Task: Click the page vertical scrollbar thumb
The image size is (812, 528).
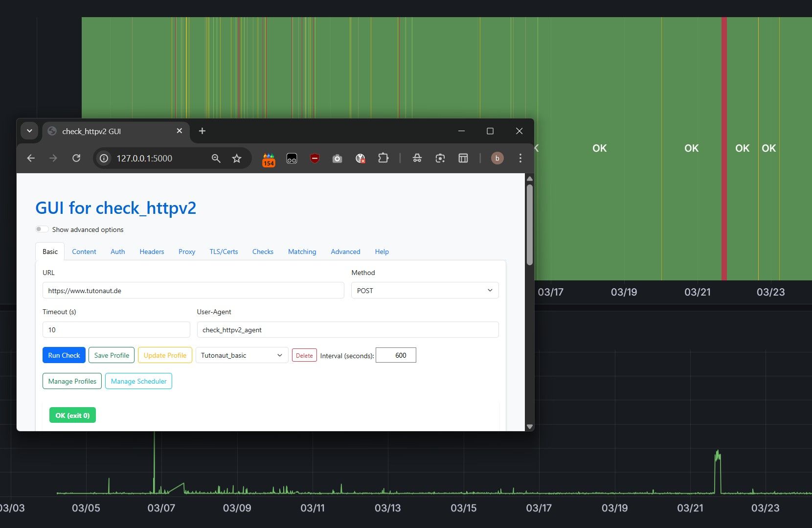Action: pyautogui.click(x=529, y=225)
